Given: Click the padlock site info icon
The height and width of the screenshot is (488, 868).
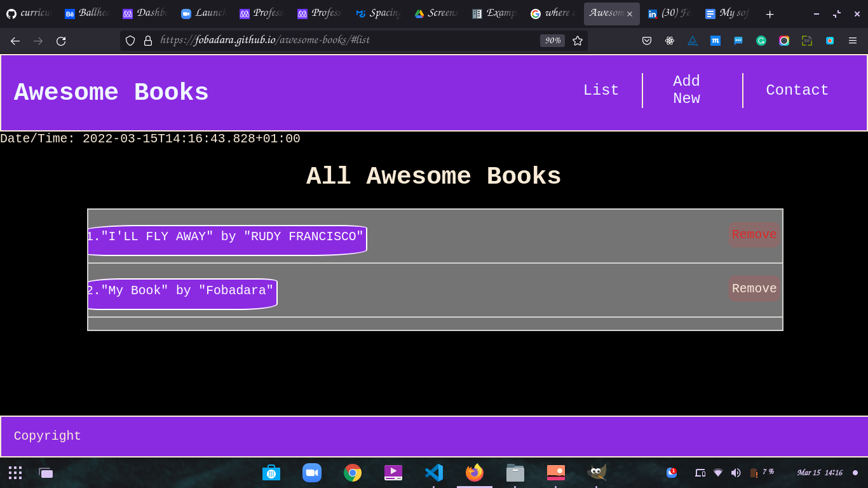Looking at the screenshot, I should (x=148, y=41).
